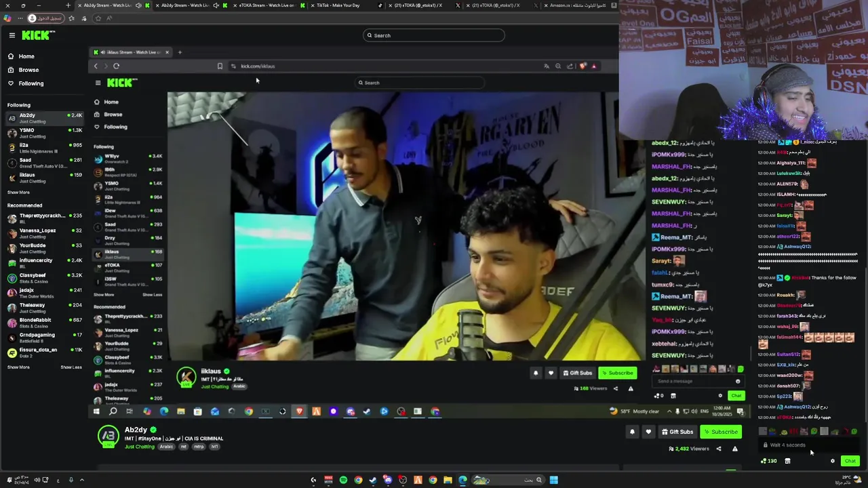Screen dimensions: 868x488
Task: Select Ab2dy channel in Following list
Action: (x=44, y=118)
